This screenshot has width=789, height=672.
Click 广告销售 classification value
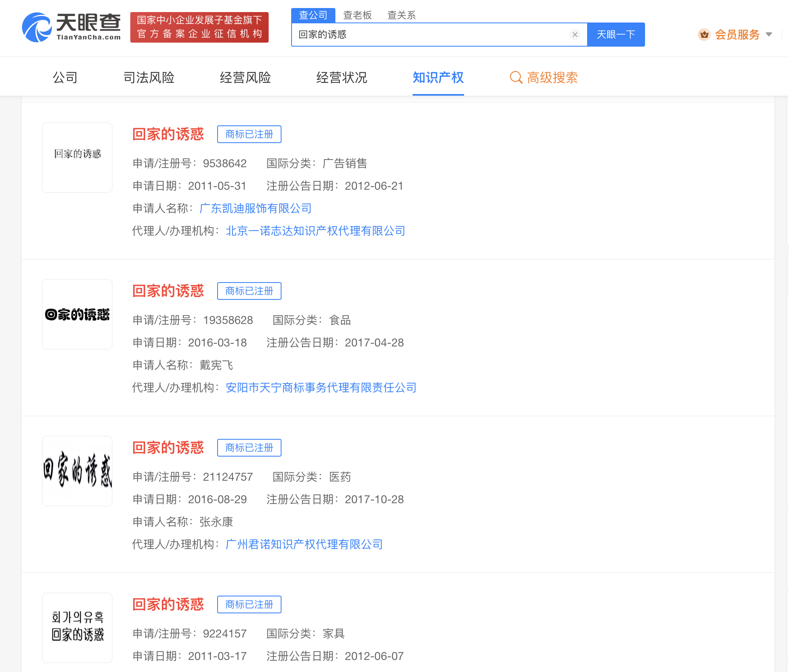click(345, 163)
